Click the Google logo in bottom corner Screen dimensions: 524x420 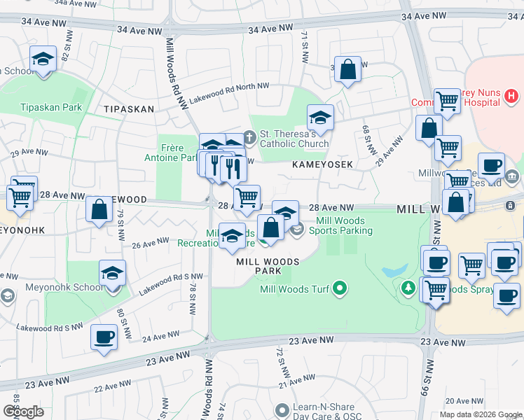(x=23, y=411)
